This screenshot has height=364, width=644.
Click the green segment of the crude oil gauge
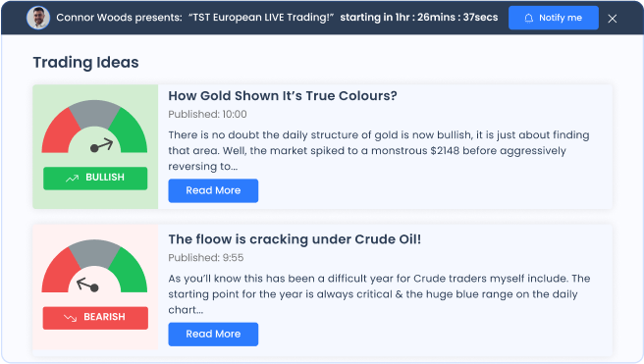[x=131, y=272]
